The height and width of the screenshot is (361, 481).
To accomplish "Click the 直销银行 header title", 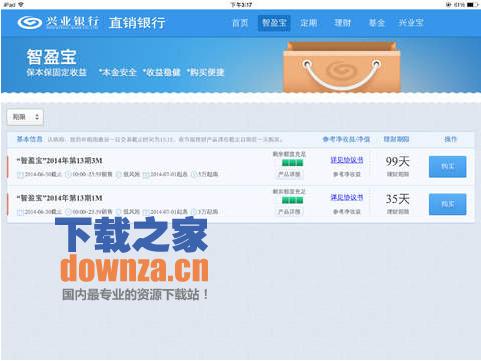I will click(137, 23).
